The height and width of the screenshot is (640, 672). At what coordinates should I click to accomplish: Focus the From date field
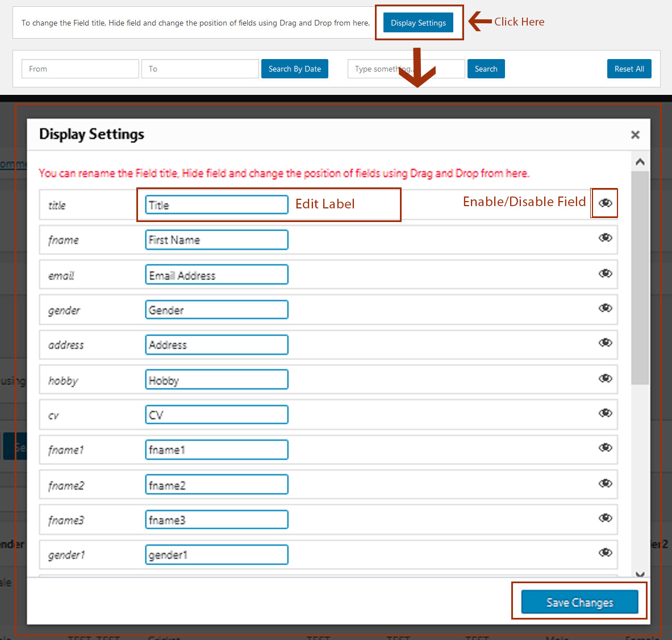[x=80, y=69]
